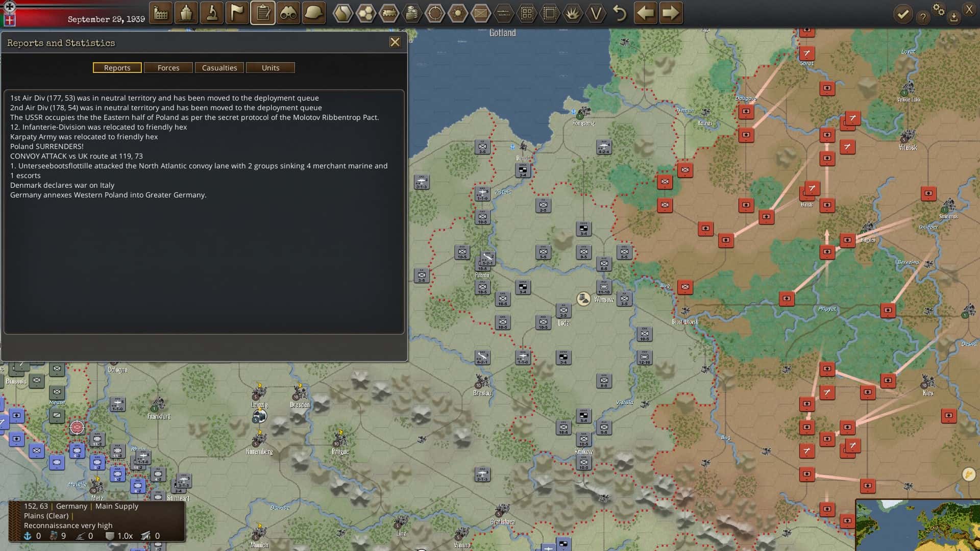This screenshot has height=551, width=980.
Task: Toggle the weather sun overlay
Action: tap(458, 13)
